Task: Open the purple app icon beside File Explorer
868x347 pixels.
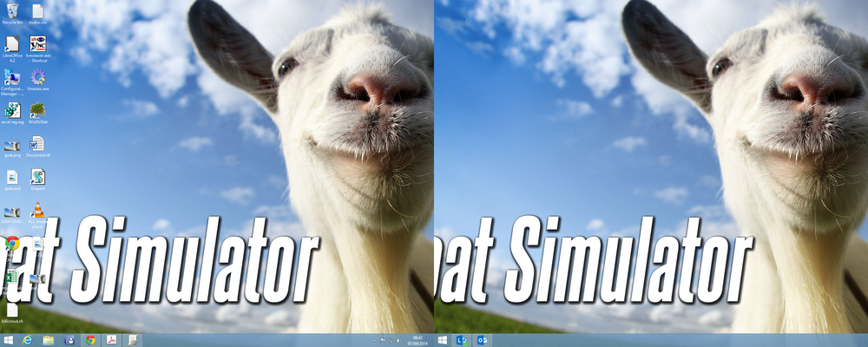Action: [x=69, y=340]
